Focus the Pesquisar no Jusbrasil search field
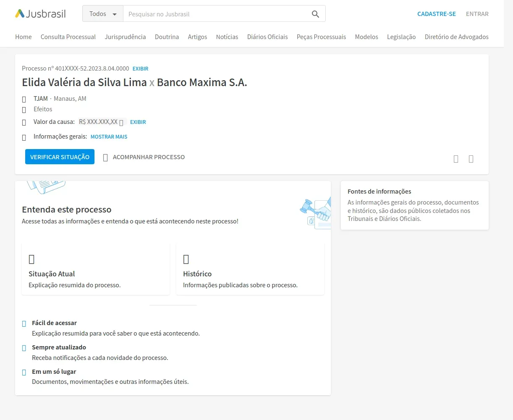 point(216,14)
